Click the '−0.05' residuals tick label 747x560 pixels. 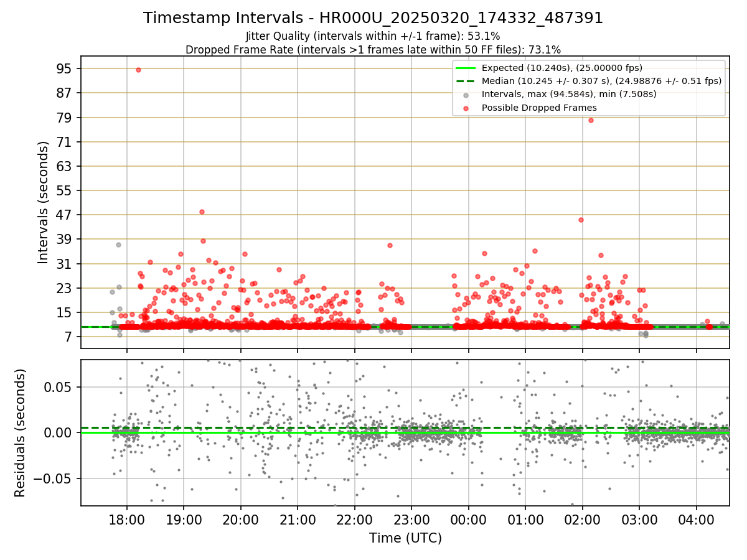pos(54,479)
